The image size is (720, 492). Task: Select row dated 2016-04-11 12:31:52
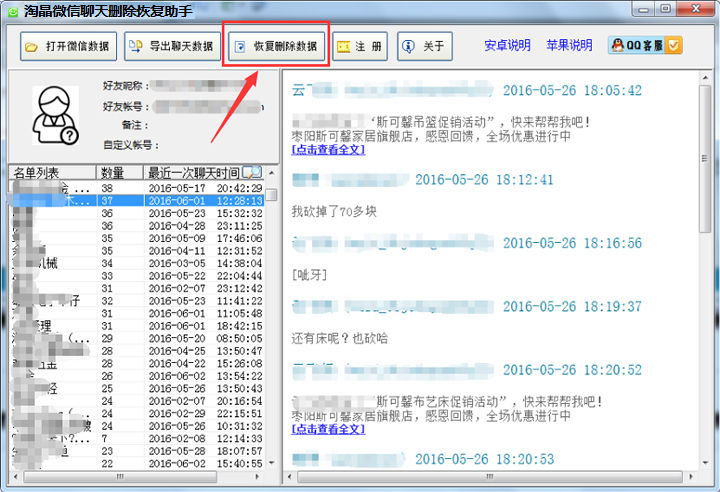tap(137, 251)
